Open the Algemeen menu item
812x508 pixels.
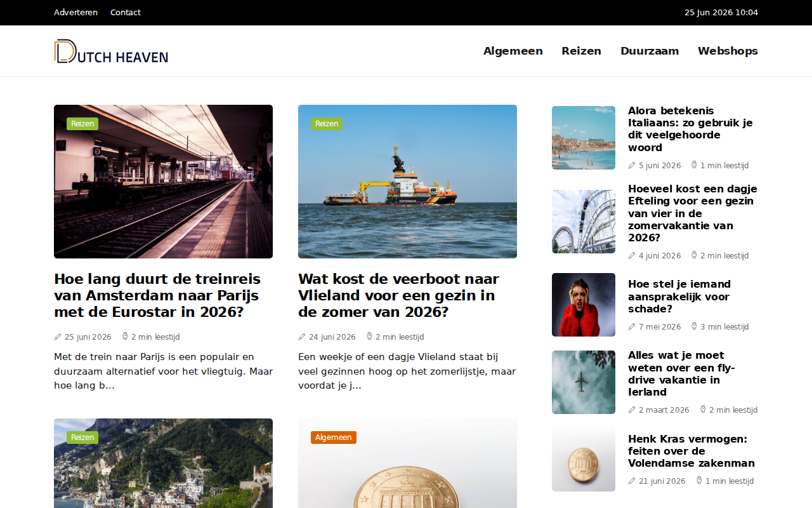pos(513,51)
